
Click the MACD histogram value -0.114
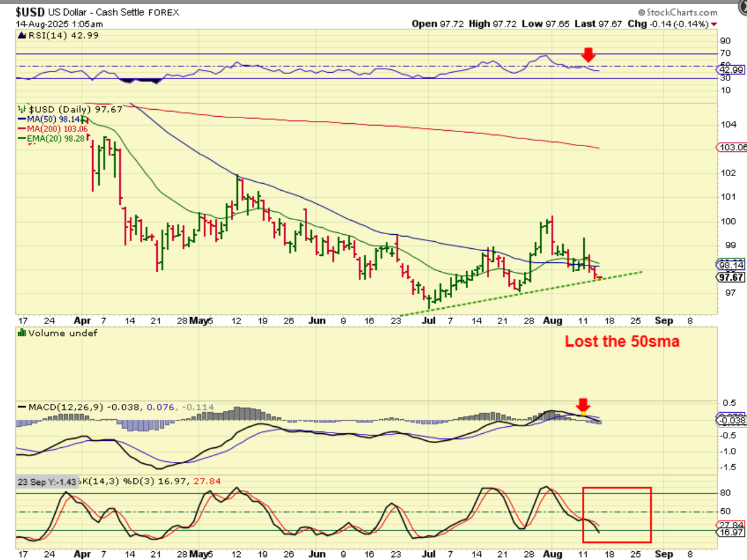click(x=197, y=407)
